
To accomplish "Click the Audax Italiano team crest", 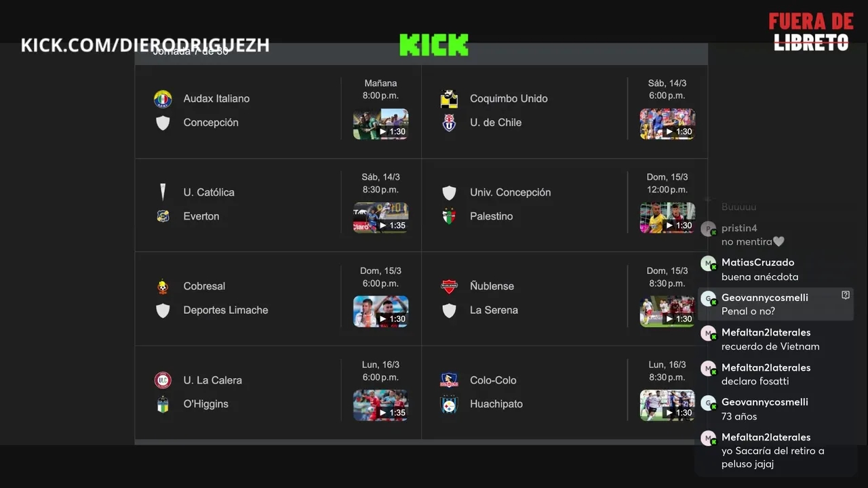I will [163, 99].
